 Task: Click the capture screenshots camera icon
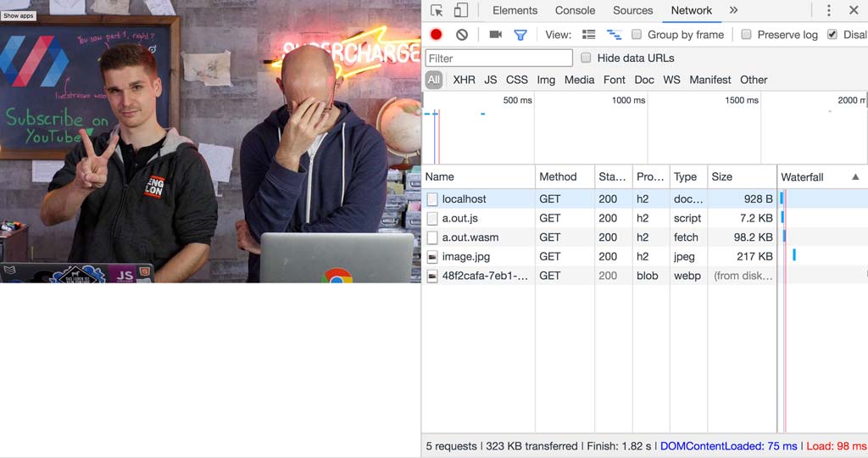pyautogui.click(x=496, y=35)
